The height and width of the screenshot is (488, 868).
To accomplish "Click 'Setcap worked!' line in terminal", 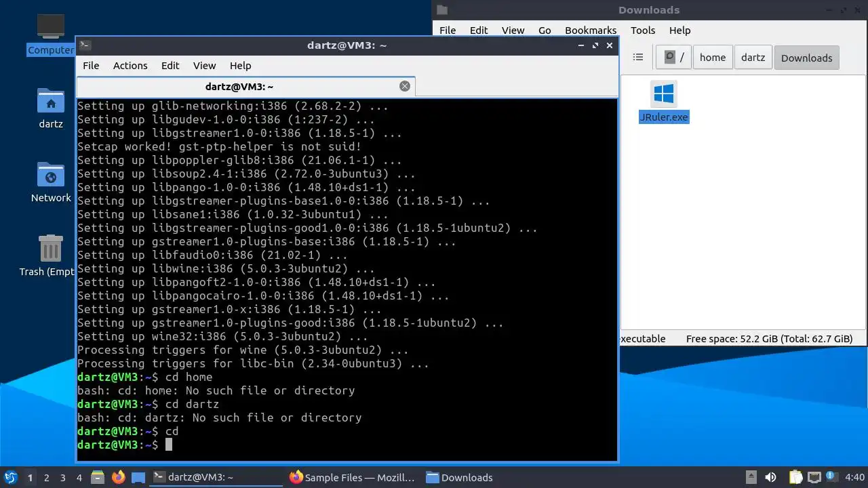I will [x=219, y=146].
